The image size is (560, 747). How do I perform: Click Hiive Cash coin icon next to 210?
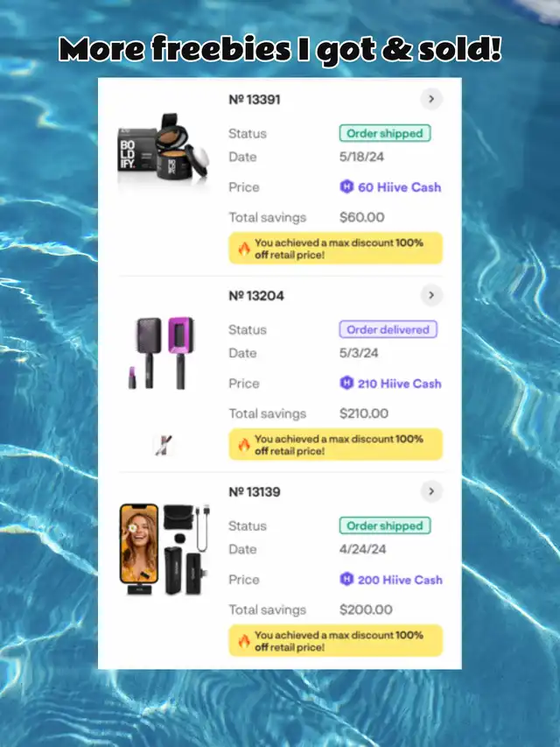coord(346,383)
